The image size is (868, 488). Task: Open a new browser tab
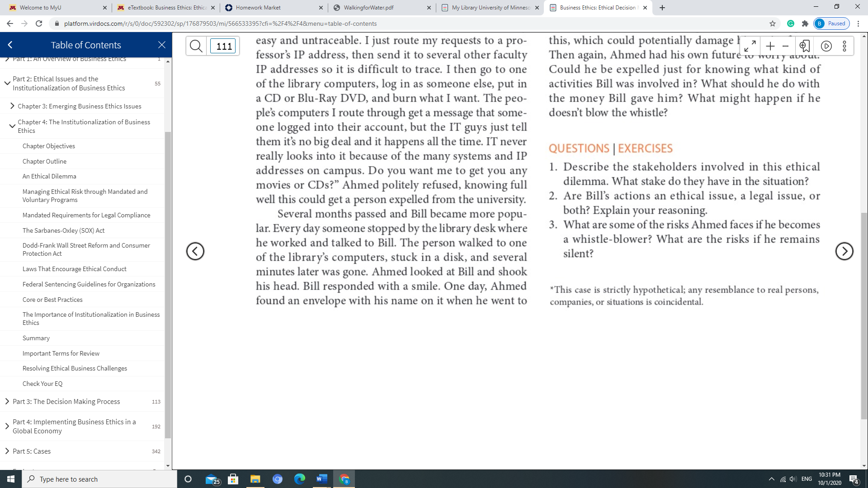coord(662,8)
